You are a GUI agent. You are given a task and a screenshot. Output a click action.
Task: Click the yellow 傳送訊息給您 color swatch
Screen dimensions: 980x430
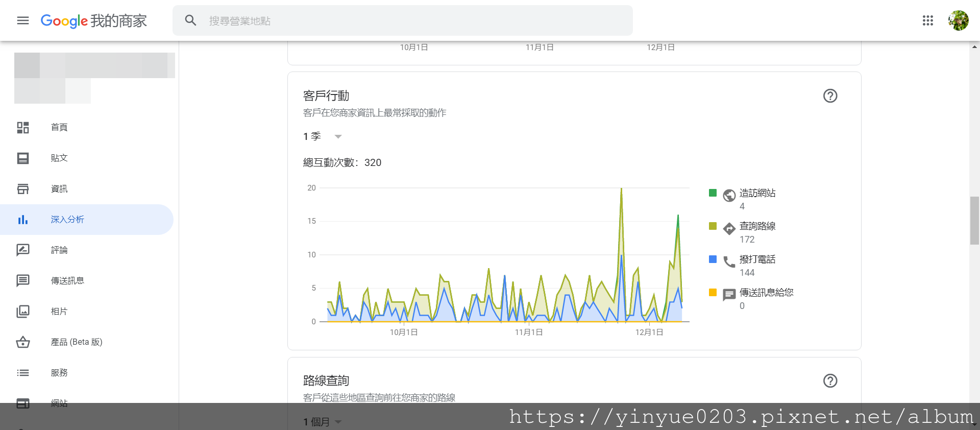click(x=713, y=293)
